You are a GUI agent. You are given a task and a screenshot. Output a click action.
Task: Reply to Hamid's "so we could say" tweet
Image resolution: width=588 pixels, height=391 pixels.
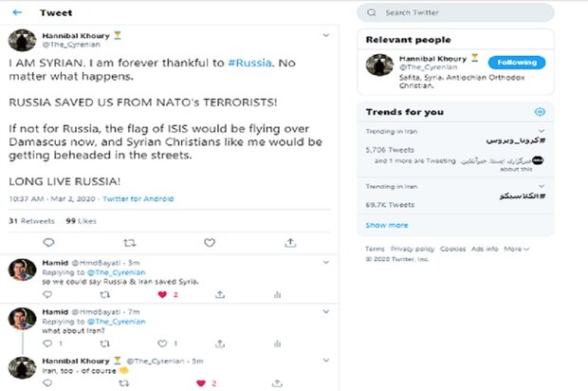coord(49,295)
